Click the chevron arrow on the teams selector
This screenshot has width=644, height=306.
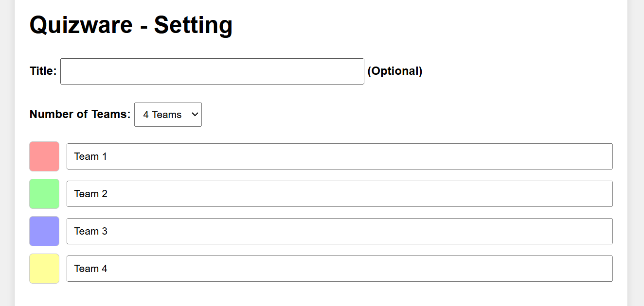pyautogui.click(x=195, y=115)
